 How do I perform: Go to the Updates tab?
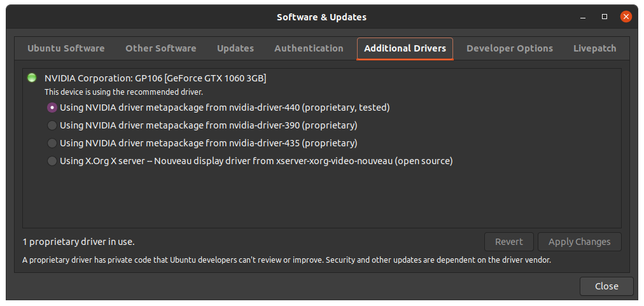235,48
